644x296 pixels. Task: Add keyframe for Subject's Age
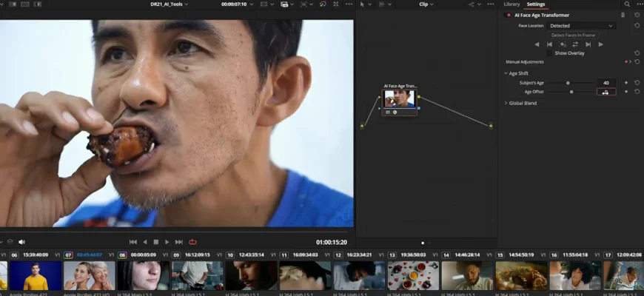(x=626, y=83)
